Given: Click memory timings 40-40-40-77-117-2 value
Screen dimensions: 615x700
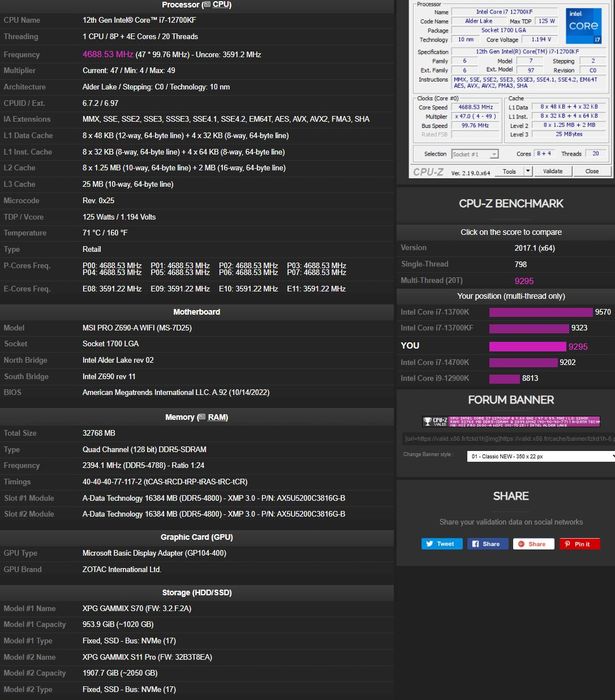Looking at the screenshot, I should click(x=165, y=482).
